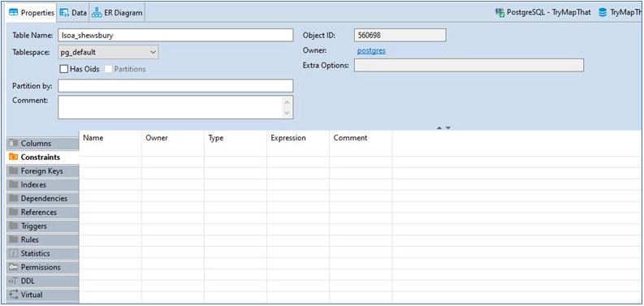
Task: Open the References section
Action: pos(43,213)
